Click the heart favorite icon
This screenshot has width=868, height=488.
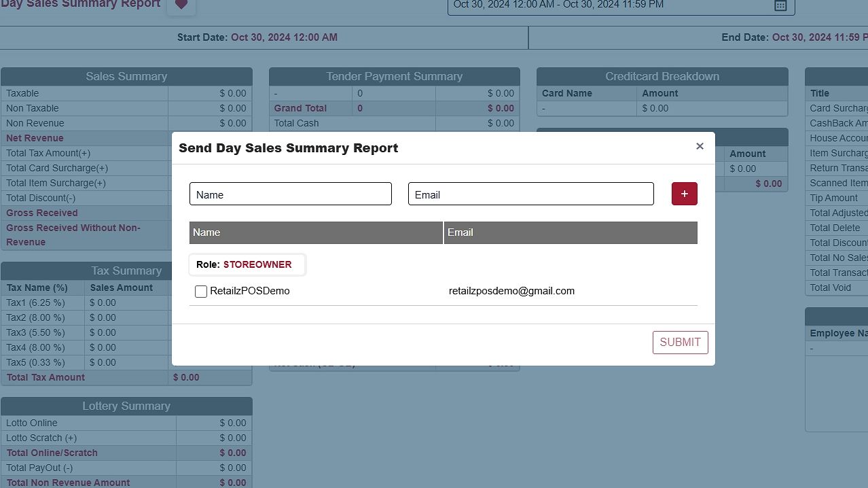(x=181, y=5)
